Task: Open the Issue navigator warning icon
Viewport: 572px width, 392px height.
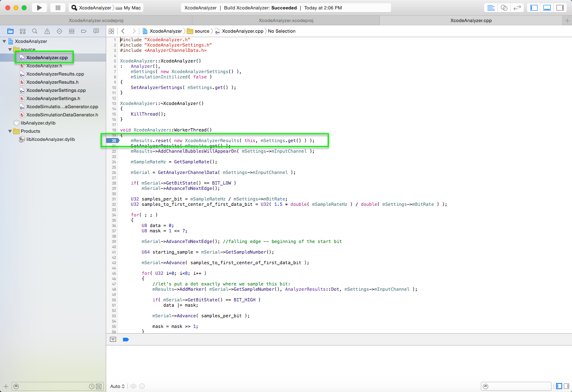Action: [47, 31]
